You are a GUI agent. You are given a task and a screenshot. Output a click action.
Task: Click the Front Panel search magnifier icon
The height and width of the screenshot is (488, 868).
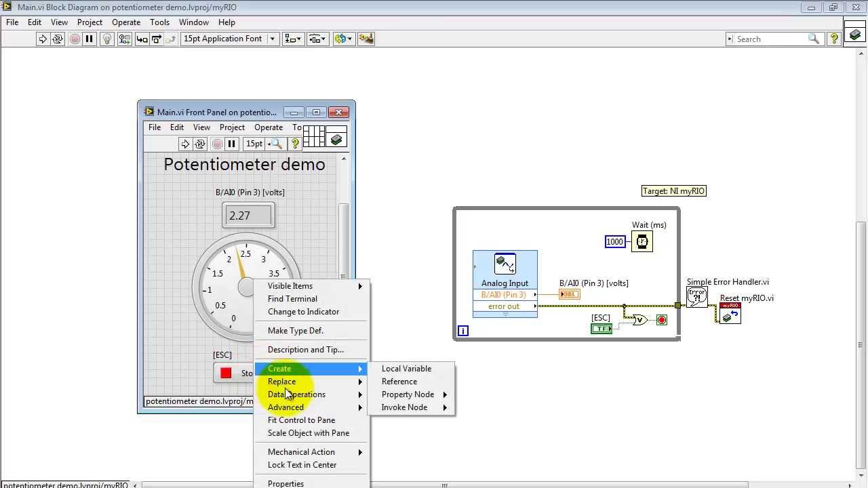click(276, 144)
